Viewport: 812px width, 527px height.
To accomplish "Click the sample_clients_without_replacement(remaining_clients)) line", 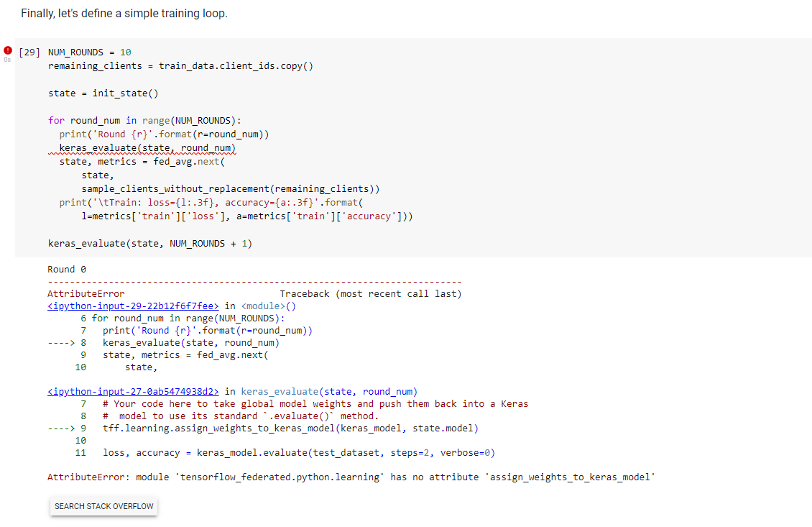I will [231, 189].
